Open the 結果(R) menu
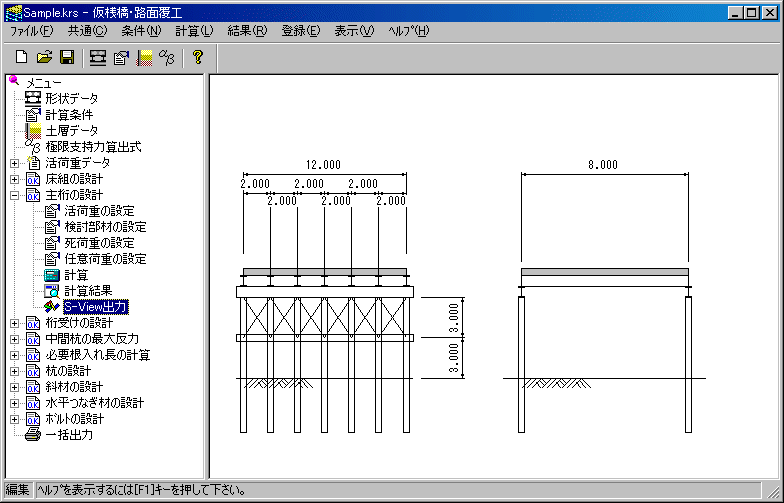 coord(248,31)
